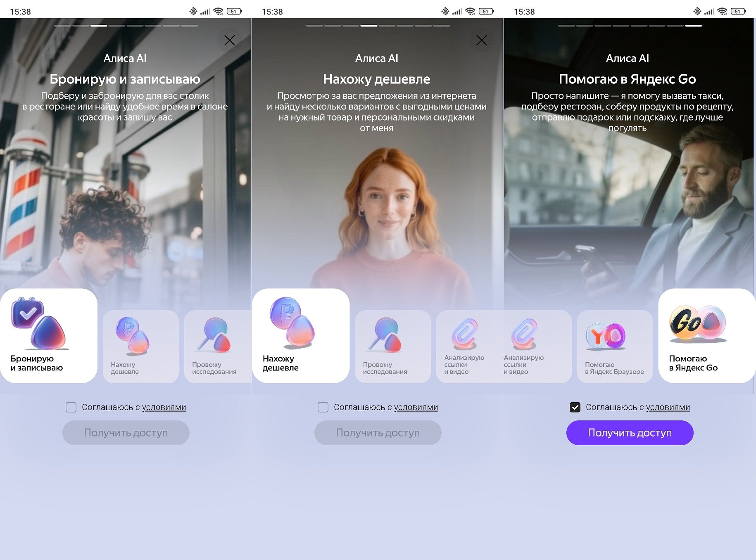
Task: Tap the purple 'Получить доступ' button
Action: pyautogui.click(x=630, y=433)
